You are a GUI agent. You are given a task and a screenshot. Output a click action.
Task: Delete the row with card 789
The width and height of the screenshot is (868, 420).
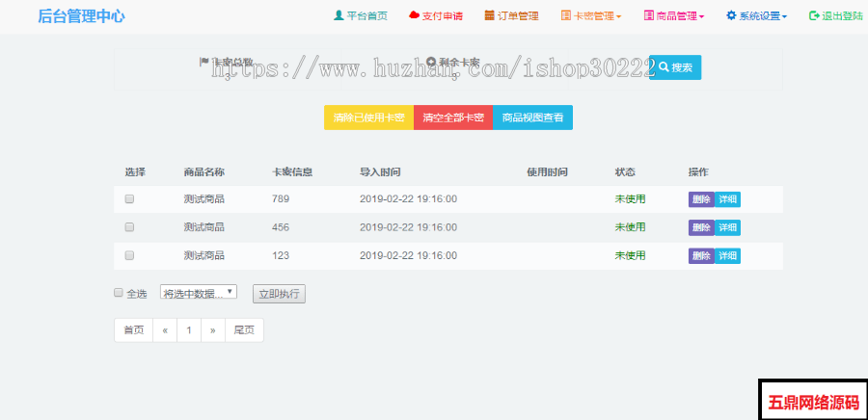coord(701,199)
